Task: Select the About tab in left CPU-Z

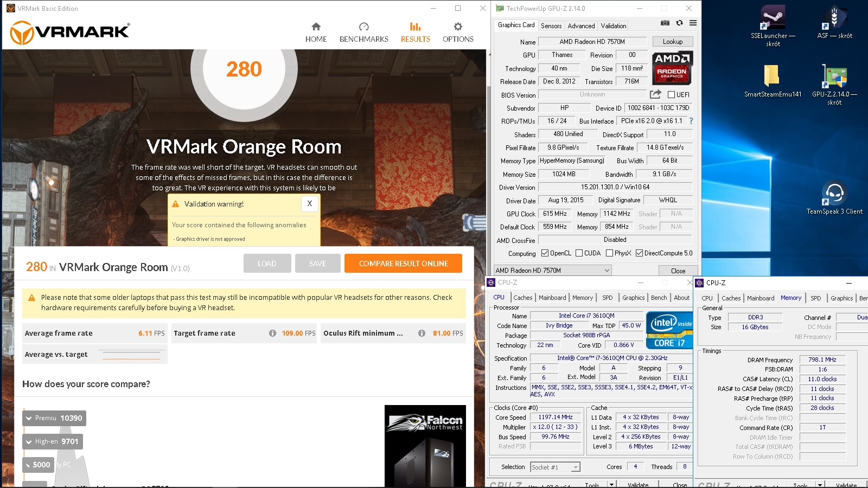Action: pos(681,298)
